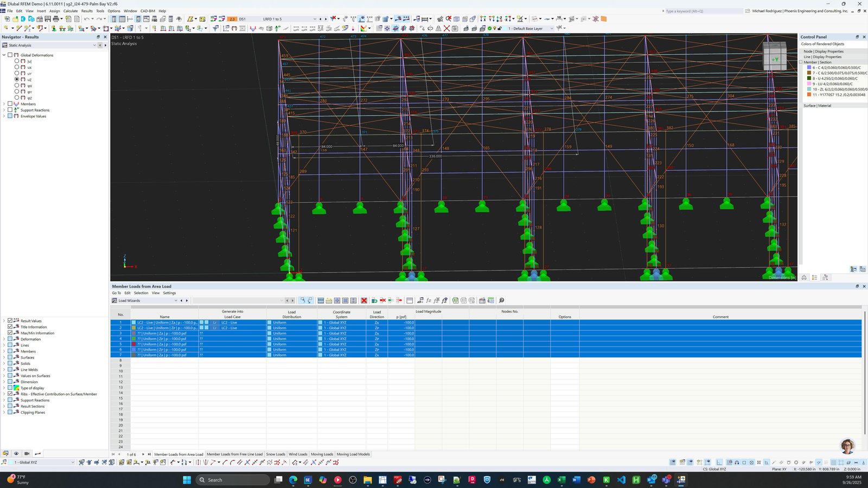Jump to last table tab arrow
This screenshot has height=488, width=868.
(x=149, y=454)
